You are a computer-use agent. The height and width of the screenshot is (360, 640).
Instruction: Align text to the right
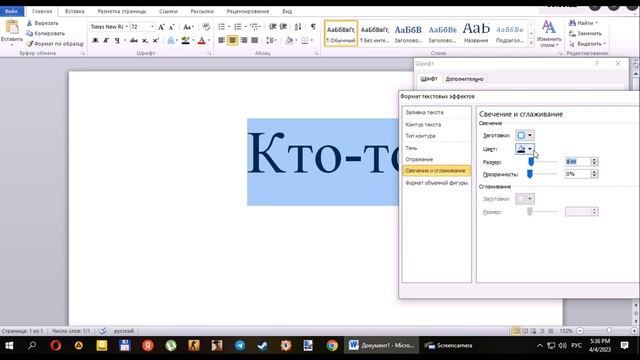244,40
